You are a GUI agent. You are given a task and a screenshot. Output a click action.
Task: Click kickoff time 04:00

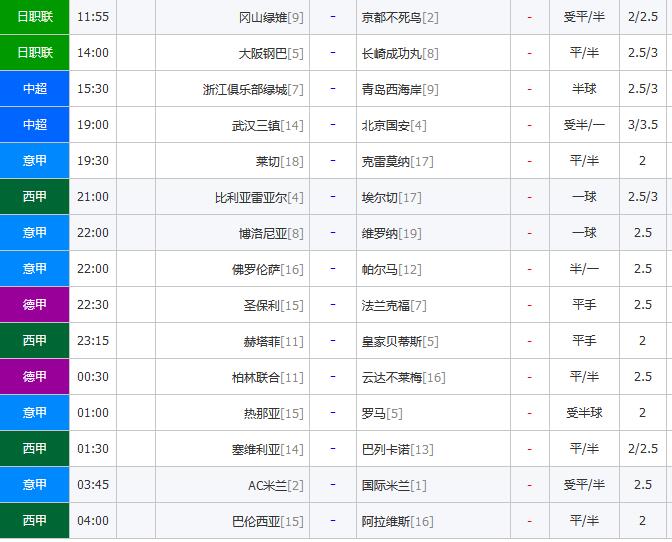[x=93, y=521]
